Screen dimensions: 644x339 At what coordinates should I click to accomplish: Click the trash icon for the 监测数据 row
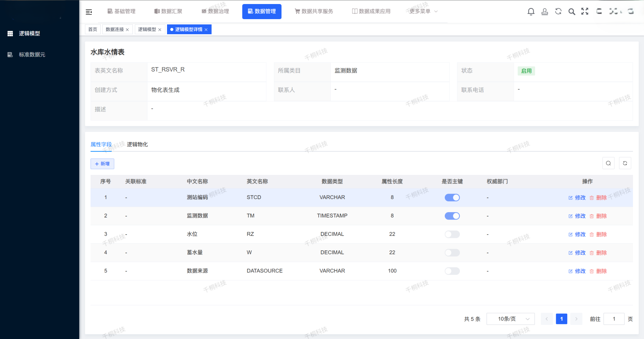pyautogui.click(x=592, y=216)
